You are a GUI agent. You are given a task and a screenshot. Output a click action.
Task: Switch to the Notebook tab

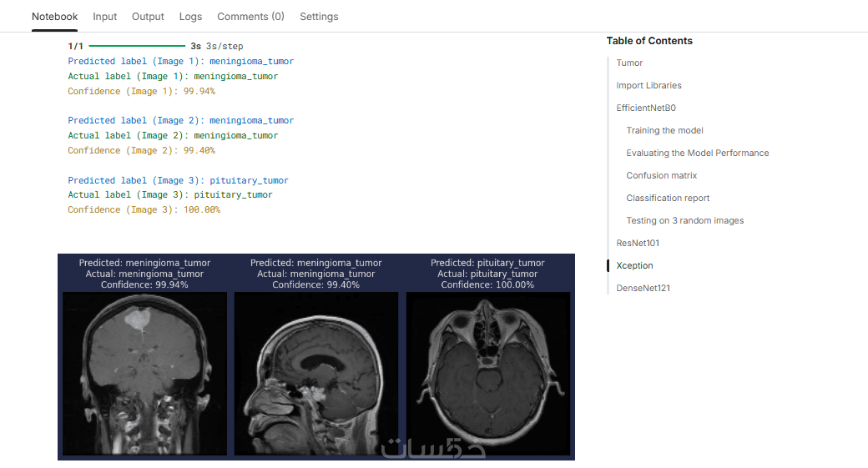coord(54,17)
